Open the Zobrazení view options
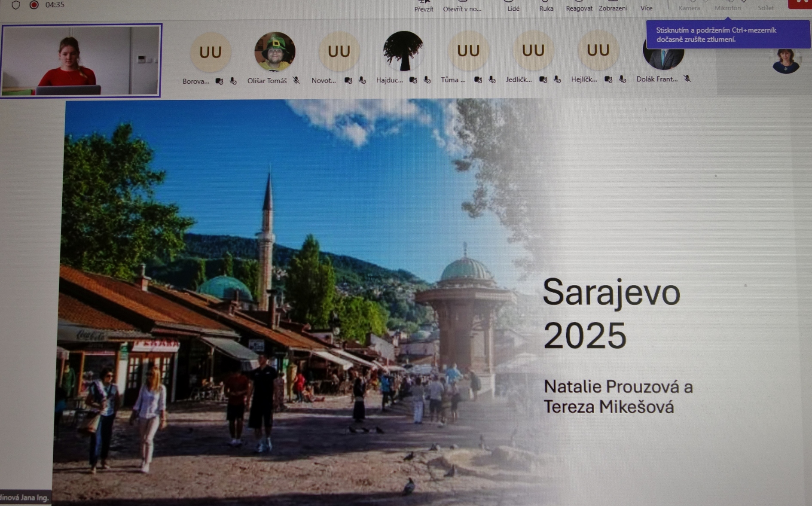The width and height of the screenshot is (812, 506). click(613, 6)
